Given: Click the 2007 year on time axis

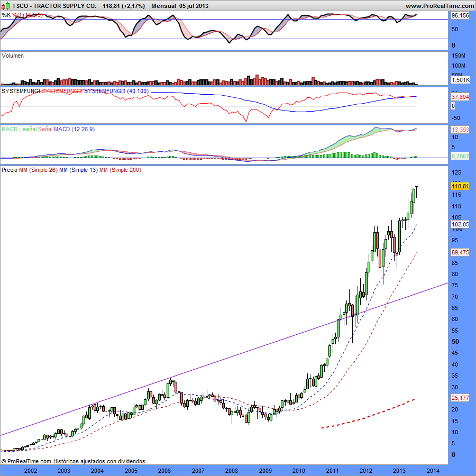Looking at the screenshot, I should [x=198, y=471].
